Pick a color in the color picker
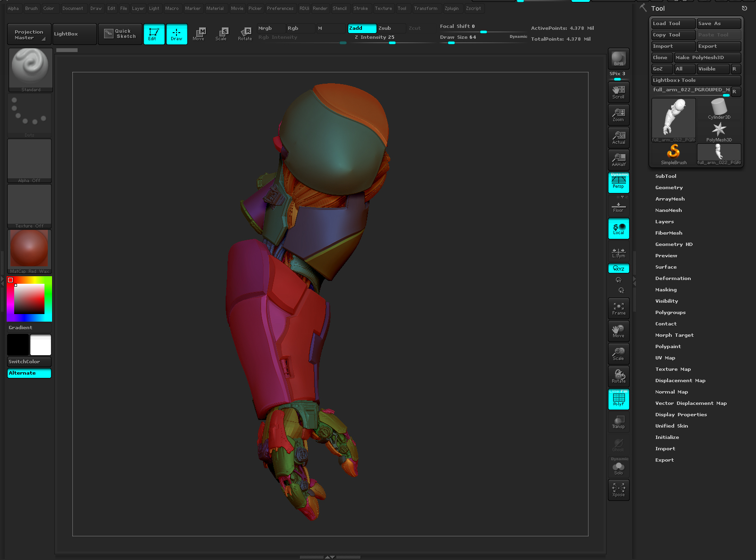Viewport: 756px width, 560px height. [29, 299]
